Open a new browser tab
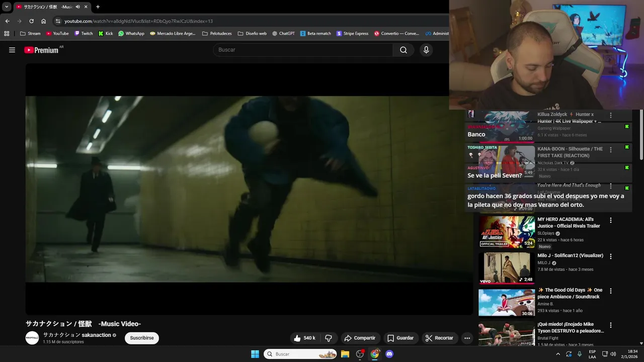This screenshot has height=362, width=644. [98, 7]
